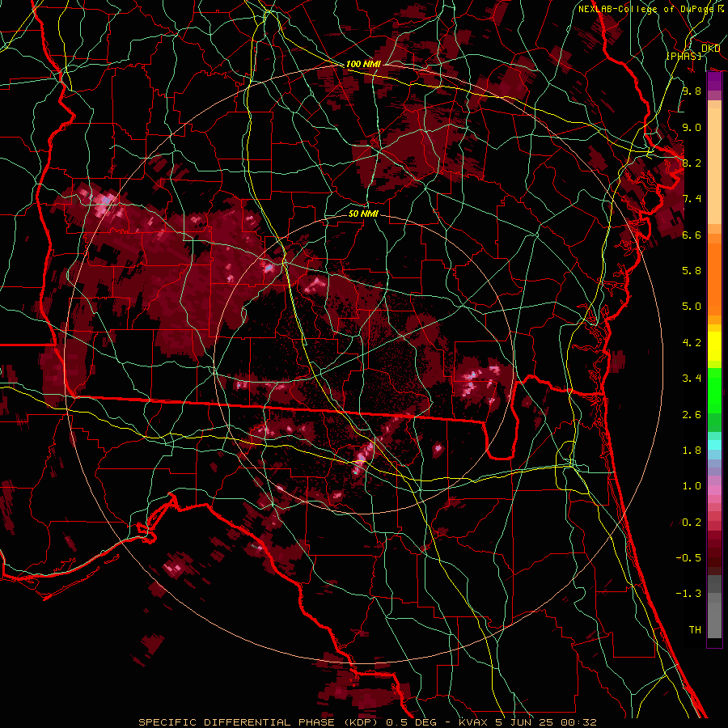Click the 0.2 value on the color scale
The image size is (728, 728).
(692, 522)
